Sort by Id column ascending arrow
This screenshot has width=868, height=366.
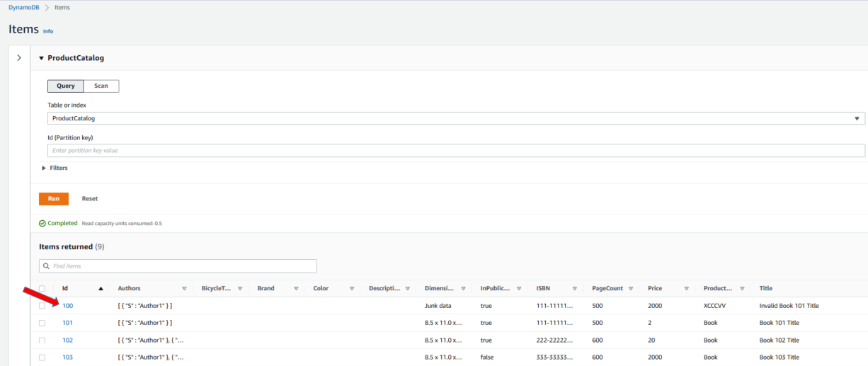pos(101,289)
